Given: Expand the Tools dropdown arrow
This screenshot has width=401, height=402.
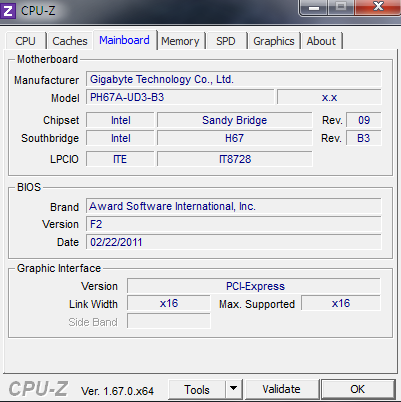Looking at the screenshot, I should [x=234, y=389].
